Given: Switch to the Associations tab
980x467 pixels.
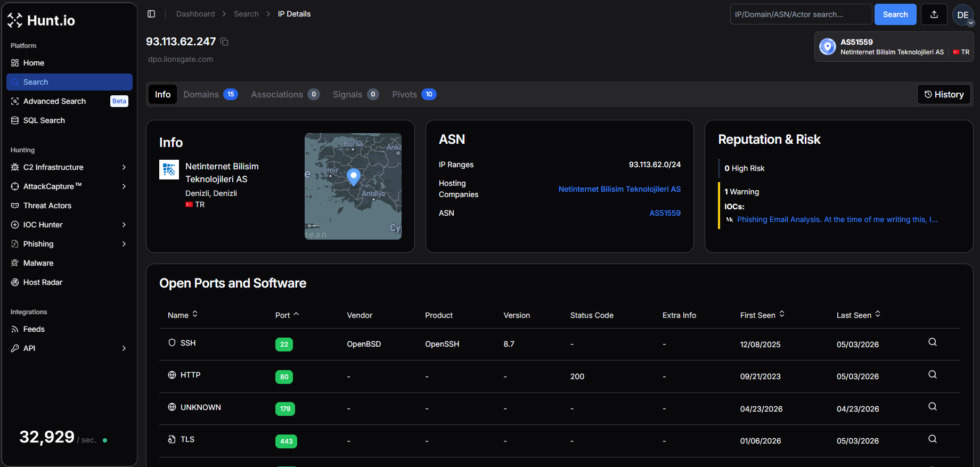Looking at the screenshot, I should (285, 94).
